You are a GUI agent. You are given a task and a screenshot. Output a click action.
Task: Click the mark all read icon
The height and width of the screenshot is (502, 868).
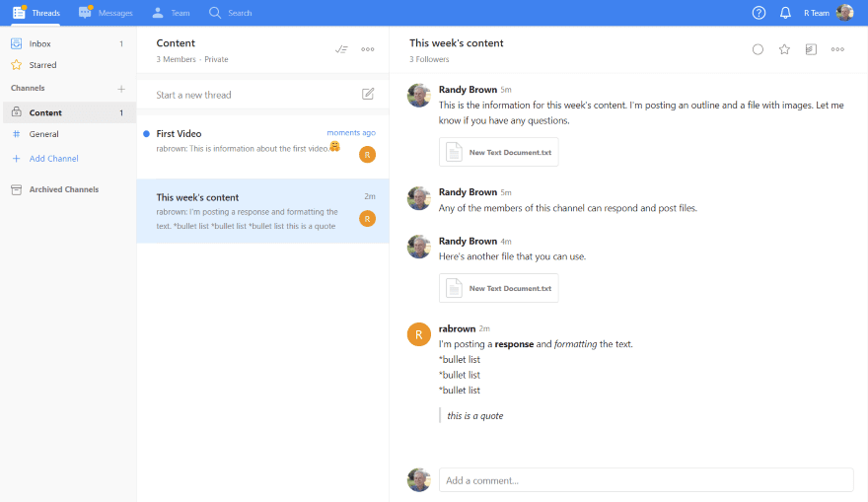pos(341,49)
